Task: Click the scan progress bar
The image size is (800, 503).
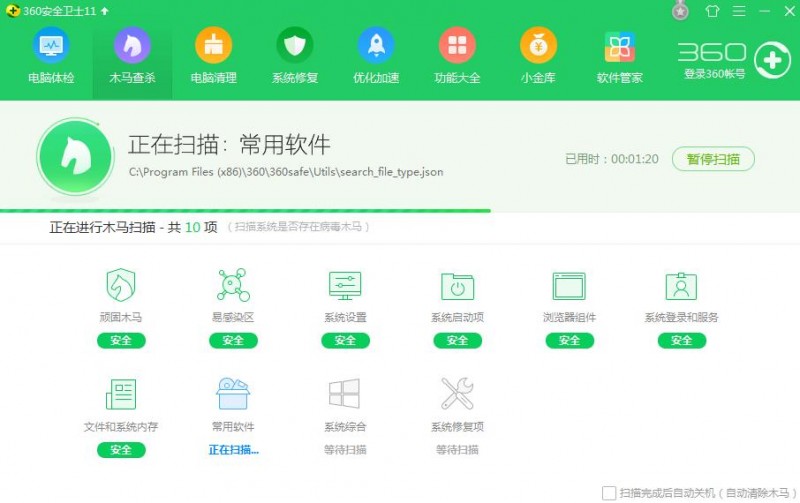Action: [245, 210]
